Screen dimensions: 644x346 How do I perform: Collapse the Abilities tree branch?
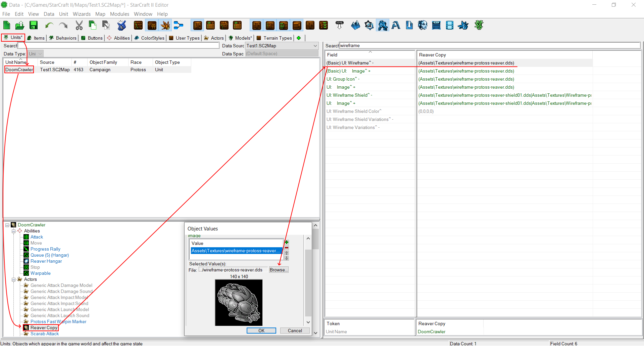point(13,231)
